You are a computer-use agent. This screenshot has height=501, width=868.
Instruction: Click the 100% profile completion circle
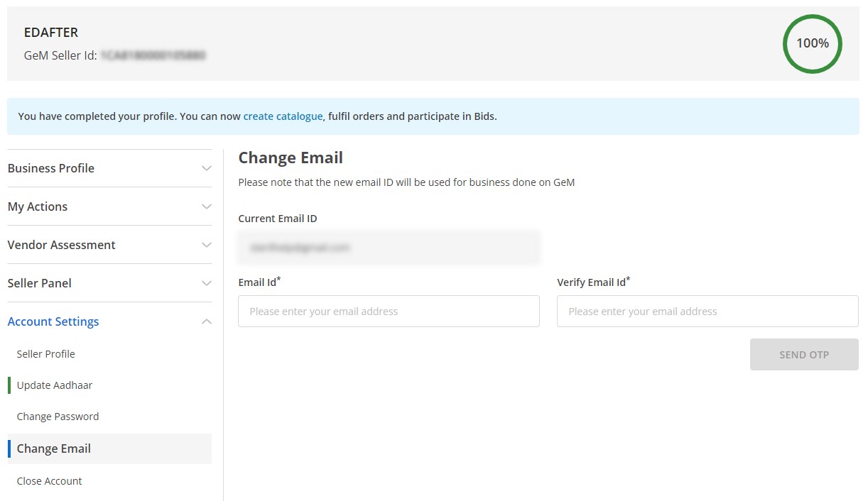[812, 43]
